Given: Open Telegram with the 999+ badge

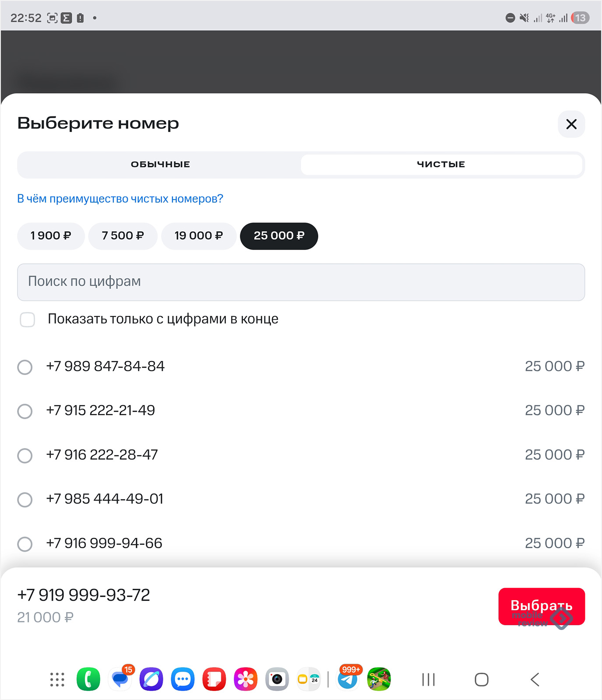Looking at the screenshot, I should pos(348,680).
